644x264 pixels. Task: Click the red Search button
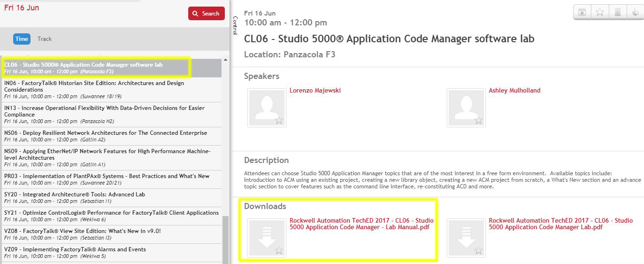click(x=207, y=14)
